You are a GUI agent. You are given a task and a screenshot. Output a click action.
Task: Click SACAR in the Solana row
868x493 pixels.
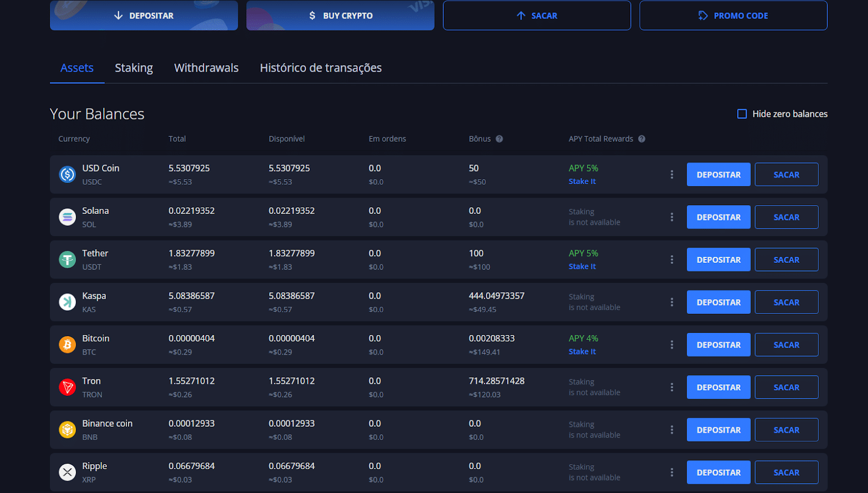click(786, 217)
